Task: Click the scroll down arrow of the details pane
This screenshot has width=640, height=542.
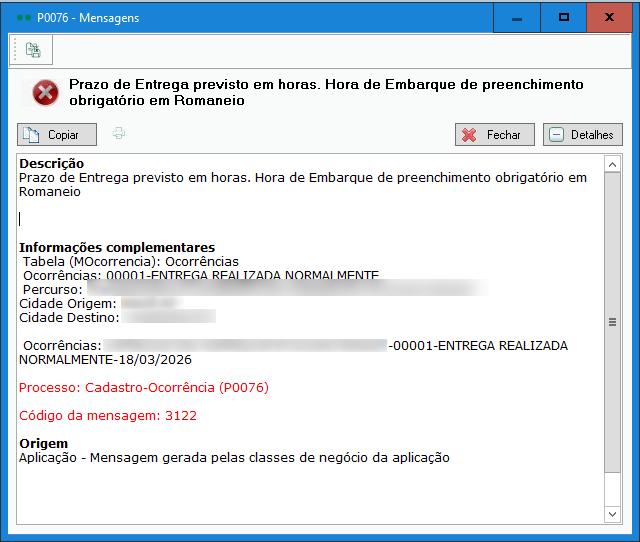Action: pos(613,514)
